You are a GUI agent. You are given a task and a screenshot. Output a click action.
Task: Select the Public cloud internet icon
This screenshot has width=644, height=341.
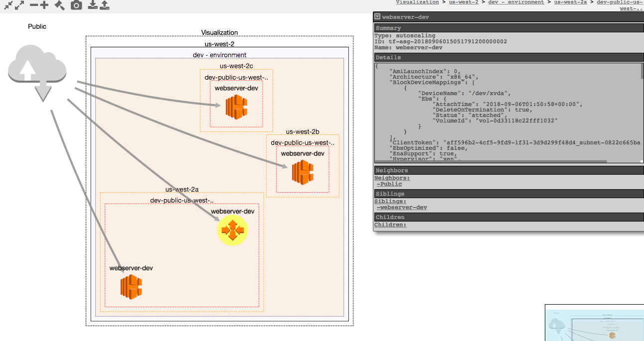[37, 73]
